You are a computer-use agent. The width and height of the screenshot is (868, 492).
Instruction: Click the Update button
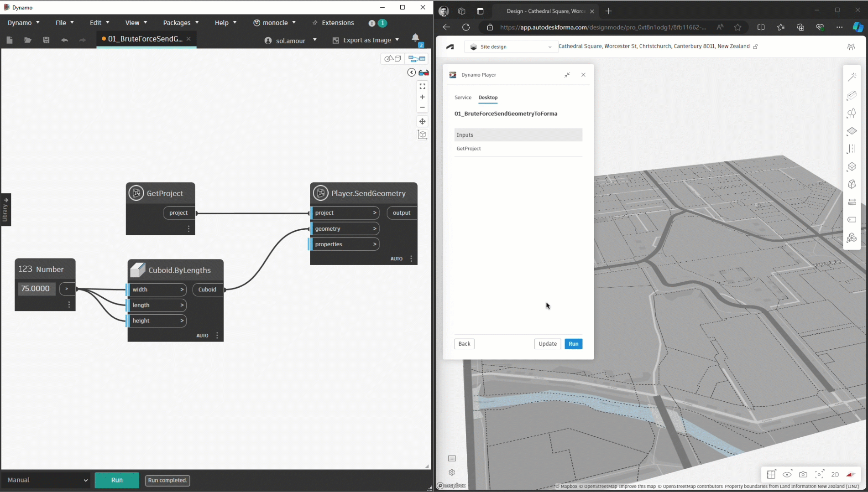pyautogui.click(x=547, y=344)
